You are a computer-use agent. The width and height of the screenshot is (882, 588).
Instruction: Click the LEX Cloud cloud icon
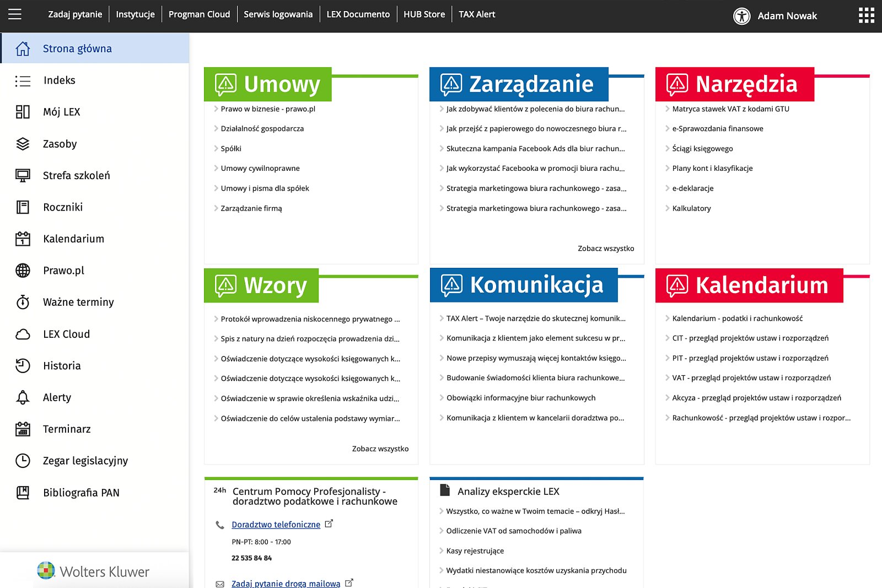pyautogui.click(x=23, y=334)
